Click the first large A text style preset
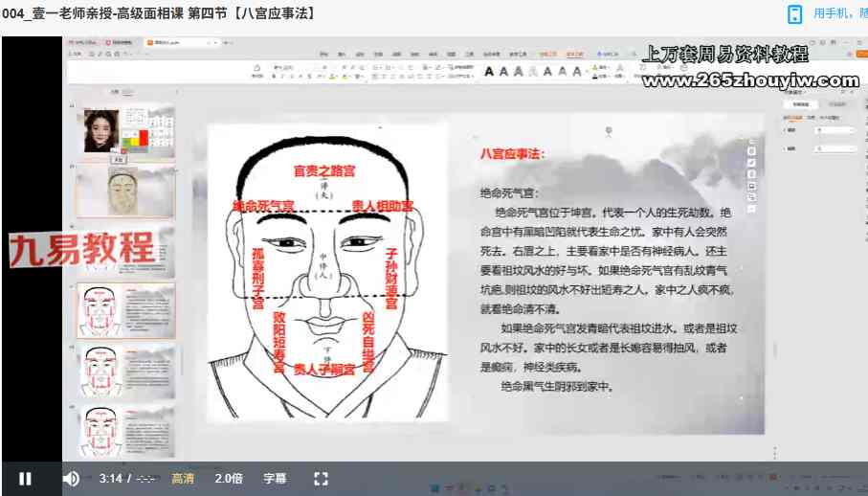Viewport: 868px width, 496px height. (x=488, y=71)
